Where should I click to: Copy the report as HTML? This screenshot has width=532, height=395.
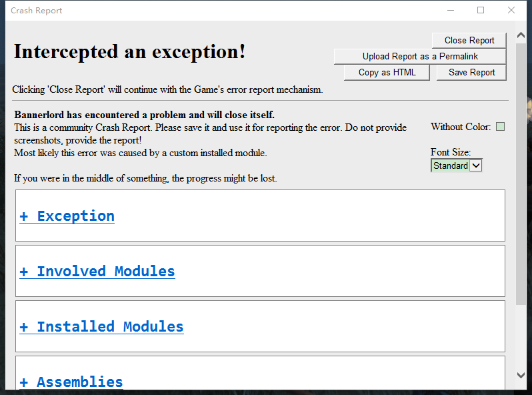coord(387,72)
